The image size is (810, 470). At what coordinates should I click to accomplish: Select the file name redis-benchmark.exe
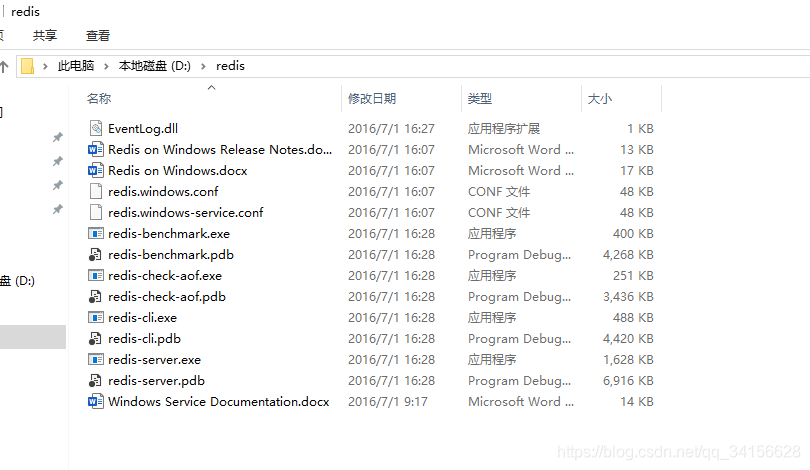pyautogui.click(x=169, y=233)
